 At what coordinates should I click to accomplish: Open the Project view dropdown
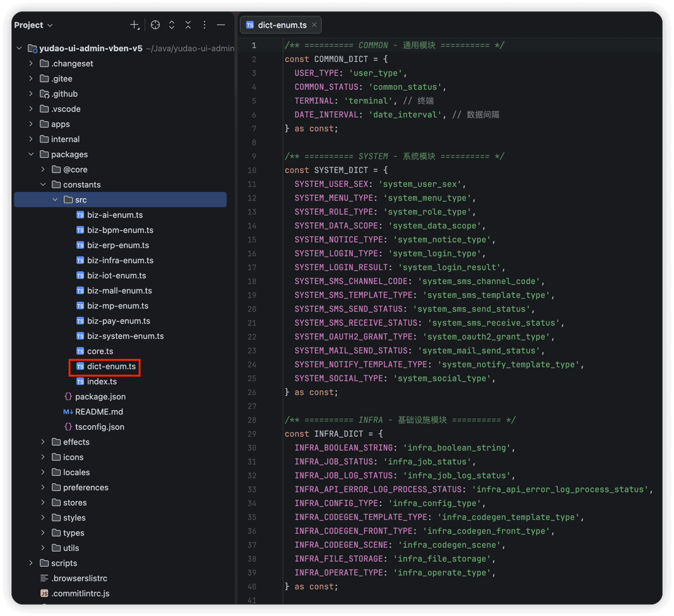click(33, 25)
